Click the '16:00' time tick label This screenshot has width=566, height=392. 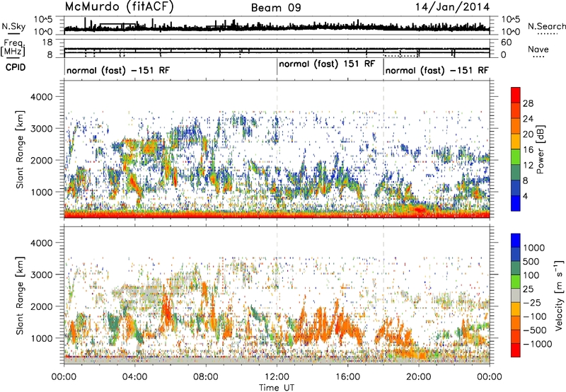347,377
